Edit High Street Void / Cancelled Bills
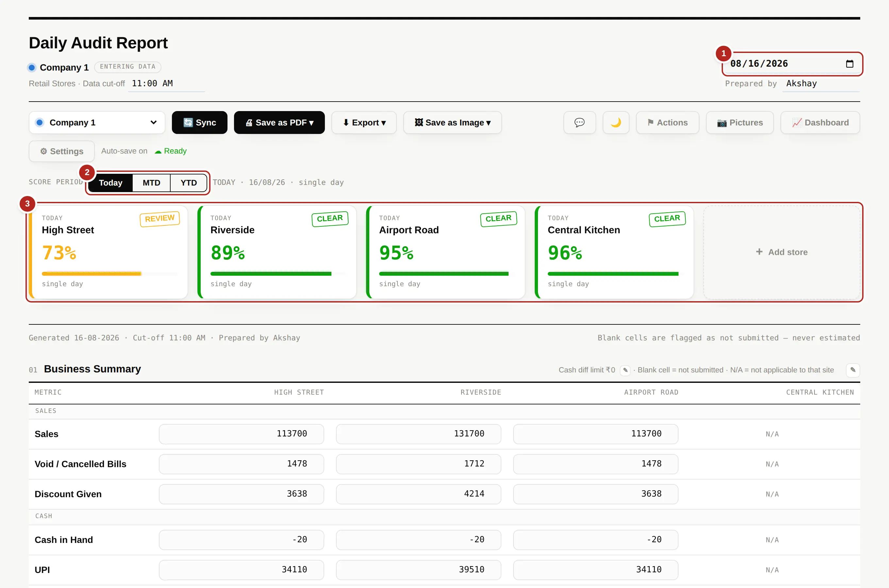The width and height of the screenshot is (889, 588). pos(241,464)
